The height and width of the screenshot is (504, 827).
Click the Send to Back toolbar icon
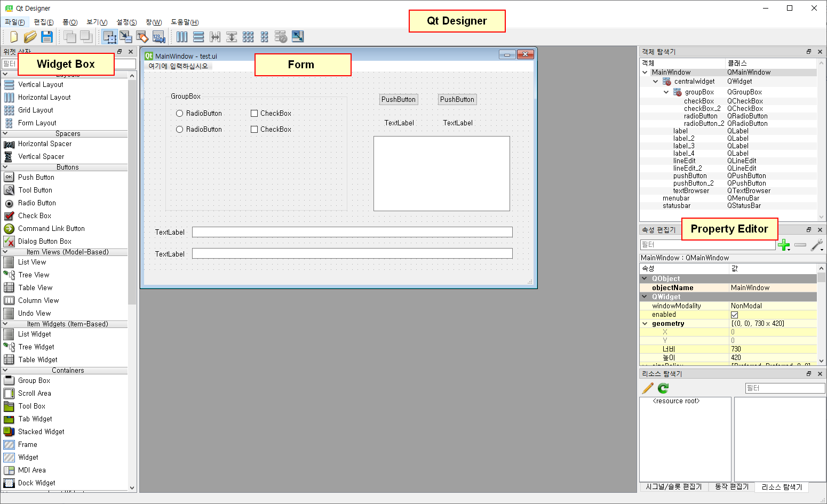click(86, 37)
